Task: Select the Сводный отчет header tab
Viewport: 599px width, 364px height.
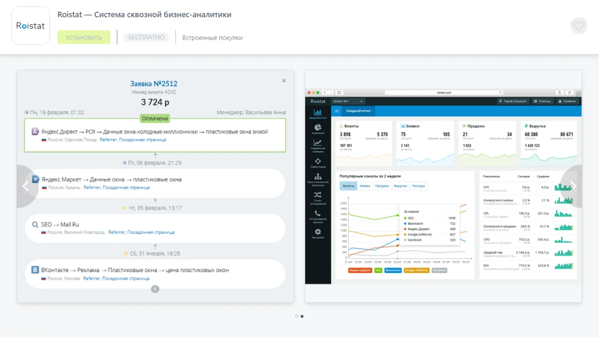Action: pos(358,111)
